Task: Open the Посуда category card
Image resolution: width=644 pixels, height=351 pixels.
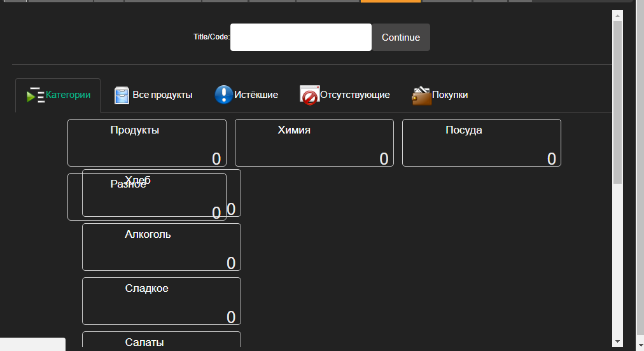Action: point(482,143)
